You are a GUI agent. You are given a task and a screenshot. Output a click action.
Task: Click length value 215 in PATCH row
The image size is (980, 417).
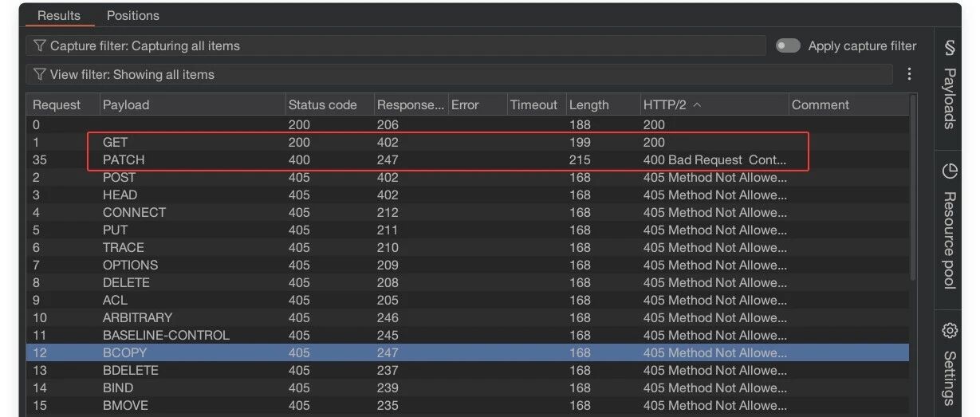click(x=580, y=159)
